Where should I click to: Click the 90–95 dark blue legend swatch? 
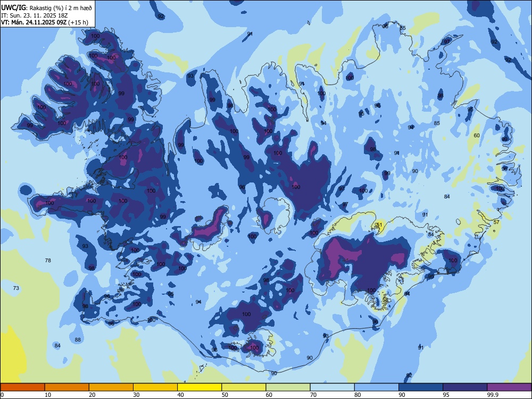421,387
